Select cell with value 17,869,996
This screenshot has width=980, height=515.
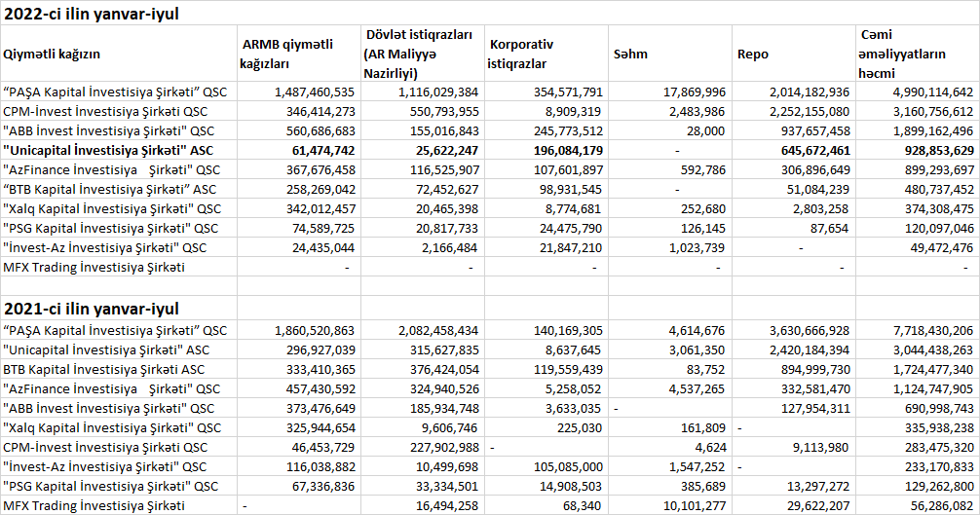pyautogui.click(x=670, y=92)
